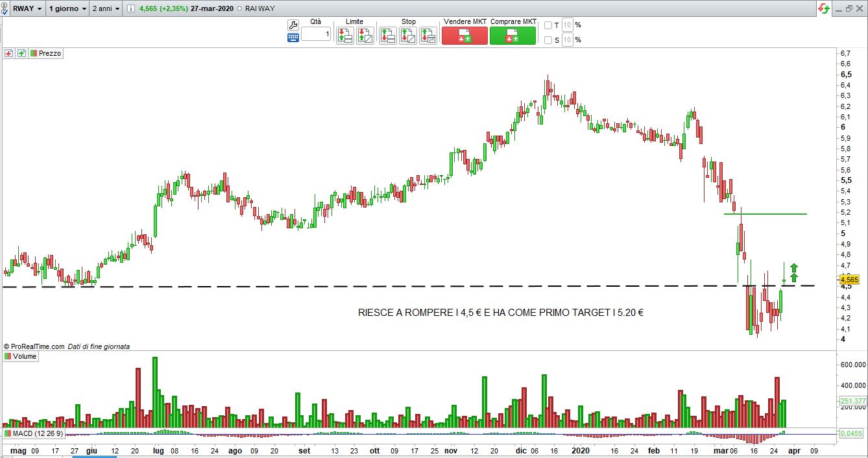Click the Qtà quantity input field
The height and width of the screenshot is (458, 868).
click(x=316, y=34)
